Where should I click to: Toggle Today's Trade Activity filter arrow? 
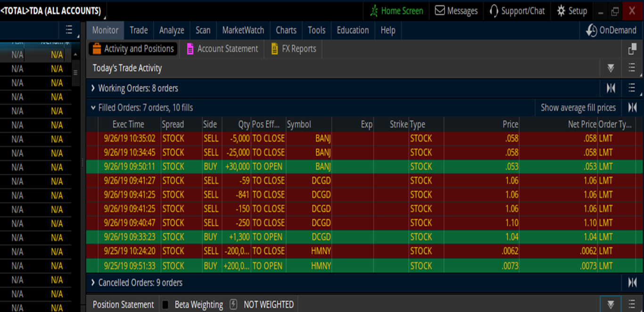pos(611,68)
